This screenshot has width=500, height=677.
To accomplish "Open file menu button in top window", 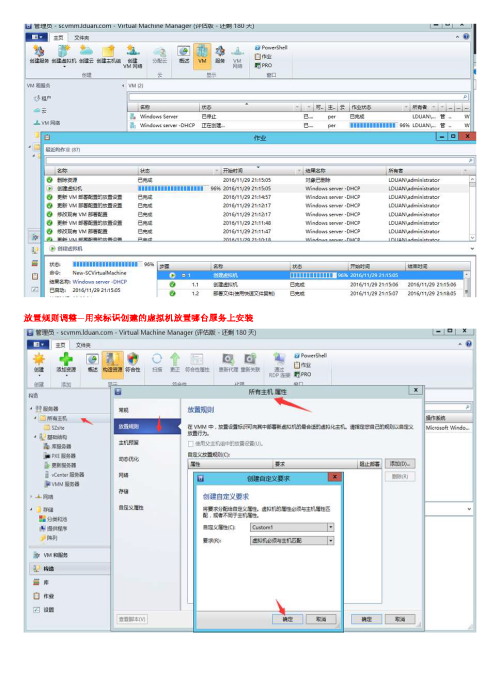I will pyautogui.click(x=37, y=37).
